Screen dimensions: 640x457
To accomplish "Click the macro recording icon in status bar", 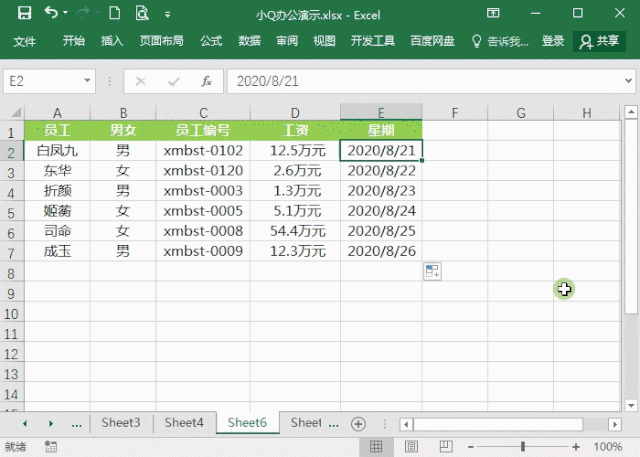I will pyautogui.click(x=51, y=447).
